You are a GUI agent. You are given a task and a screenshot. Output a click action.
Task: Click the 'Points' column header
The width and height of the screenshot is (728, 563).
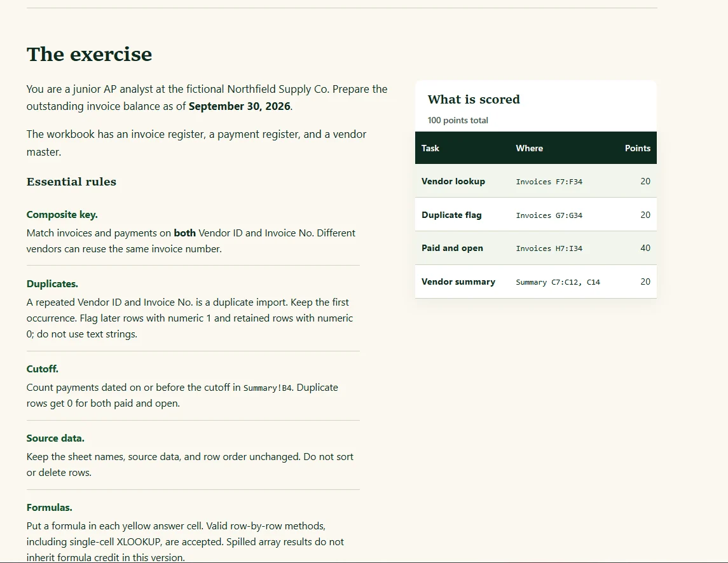(638, 148)
